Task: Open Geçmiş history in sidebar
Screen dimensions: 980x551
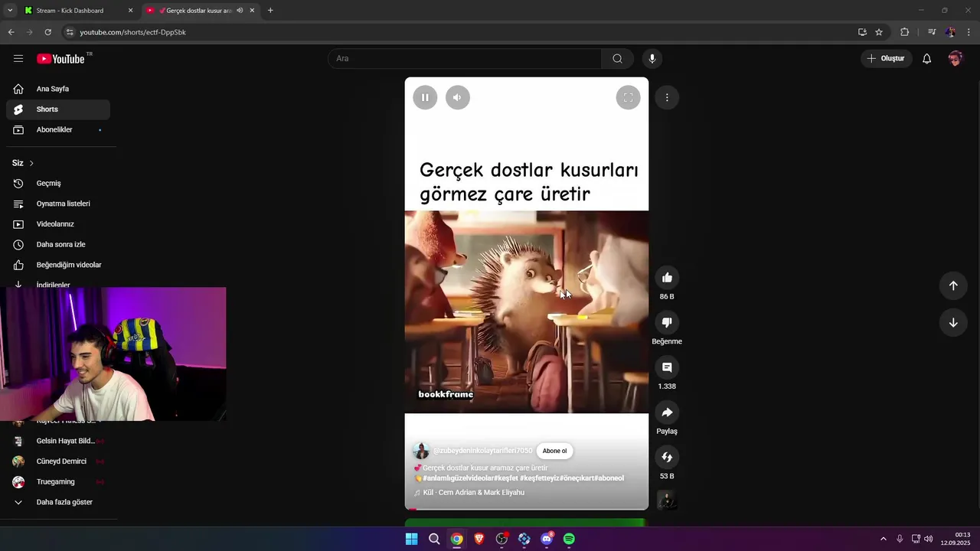Action: [58, 184]
